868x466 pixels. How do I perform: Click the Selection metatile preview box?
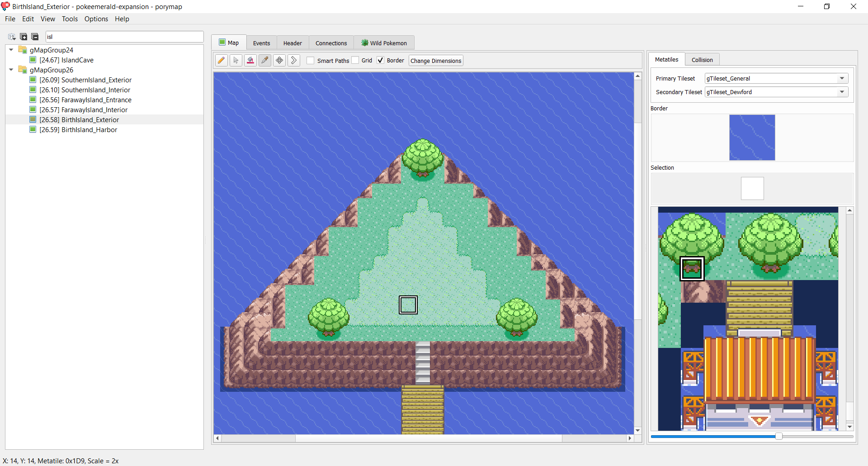[752, 188]
